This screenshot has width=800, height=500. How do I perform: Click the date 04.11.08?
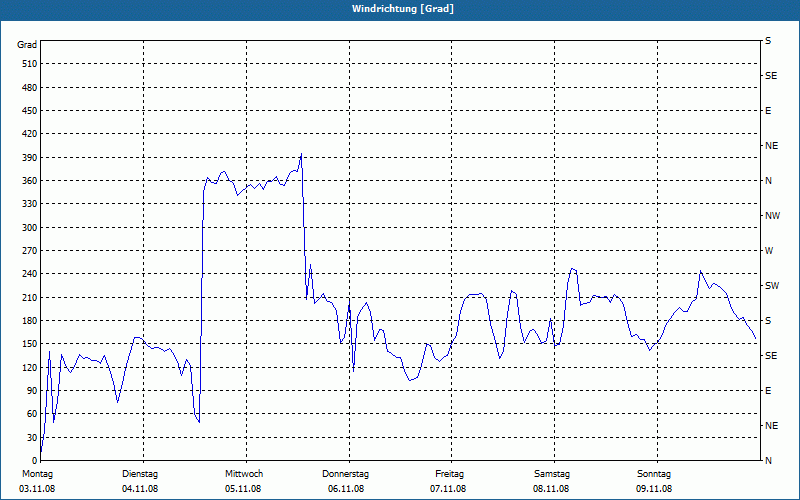click(x=140, y=489)
